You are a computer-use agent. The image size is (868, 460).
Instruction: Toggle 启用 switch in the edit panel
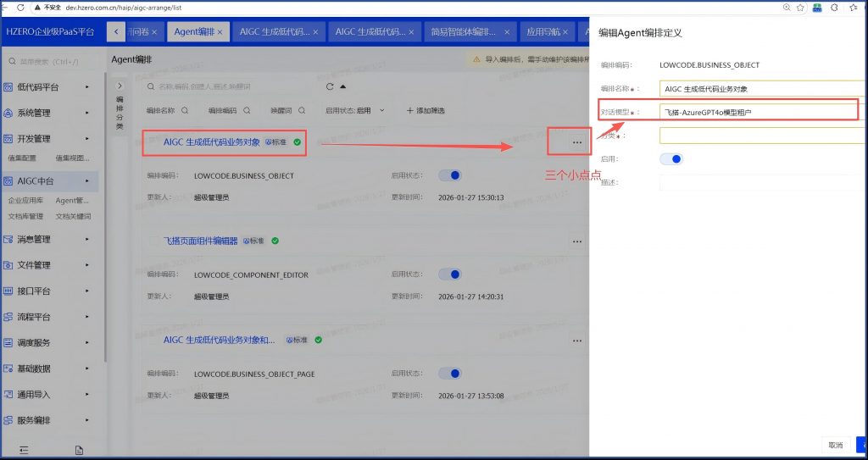(x=670, y=158)
